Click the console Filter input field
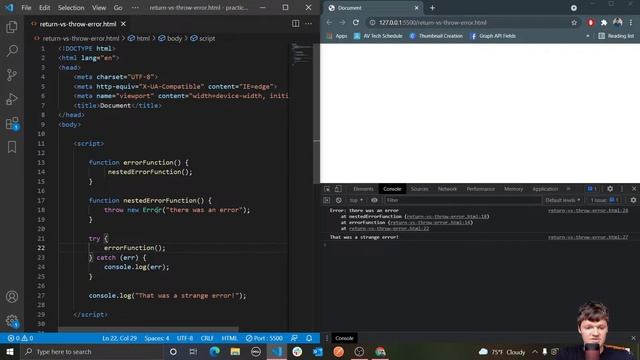Image resolution: width=640 pixels, height=360 pixels. [x=462, y=200]
